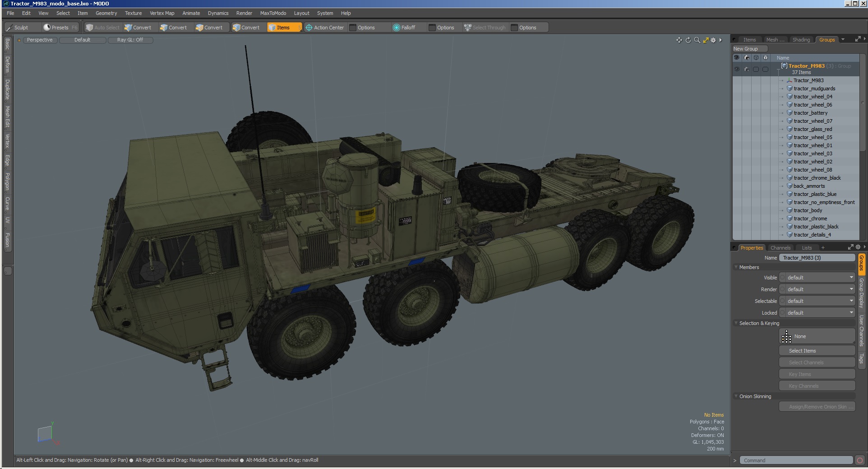868x469 pixels.
Task: Open the Presets browser icon
Action: (47, 28)
